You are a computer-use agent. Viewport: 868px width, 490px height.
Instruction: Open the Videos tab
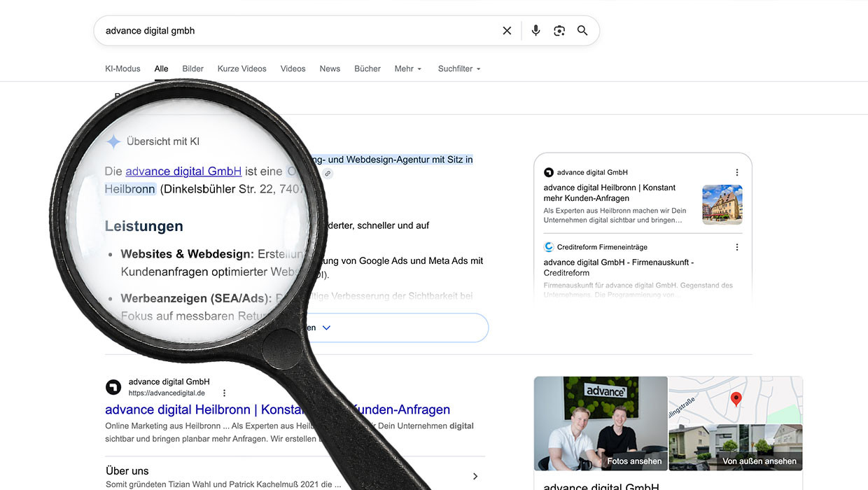293,69
